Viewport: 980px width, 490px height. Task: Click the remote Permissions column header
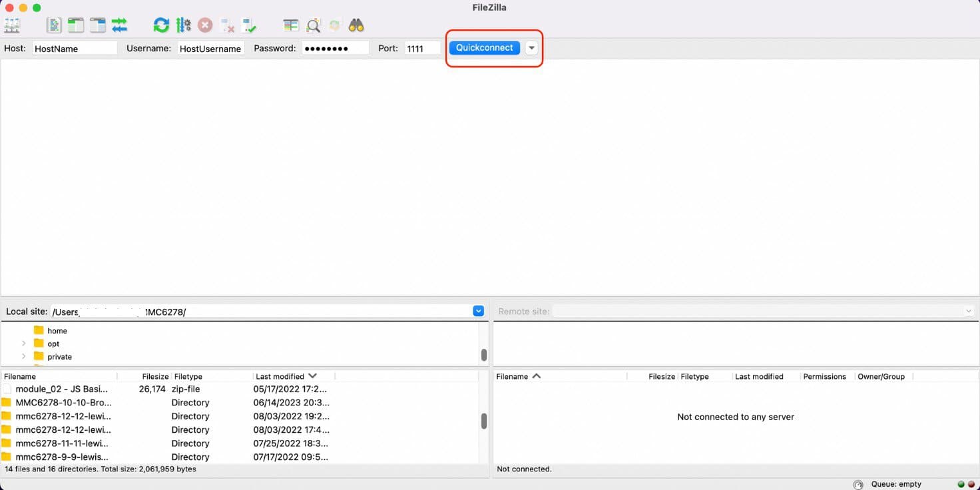827,376
